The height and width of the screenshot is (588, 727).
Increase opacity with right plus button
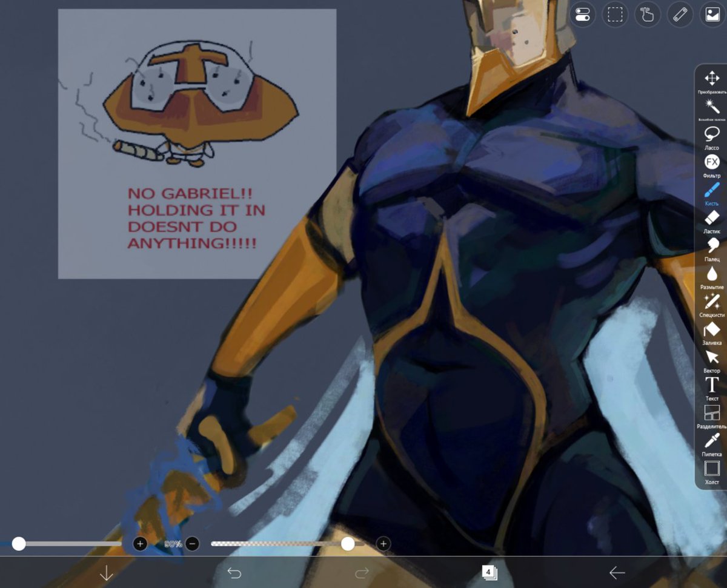[383, 544]
